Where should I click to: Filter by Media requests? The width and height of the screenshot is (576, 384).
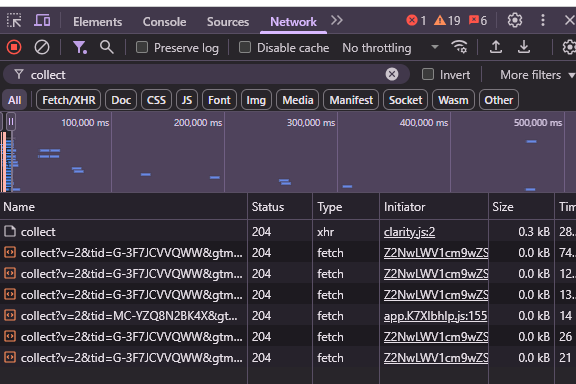[298, 100]
